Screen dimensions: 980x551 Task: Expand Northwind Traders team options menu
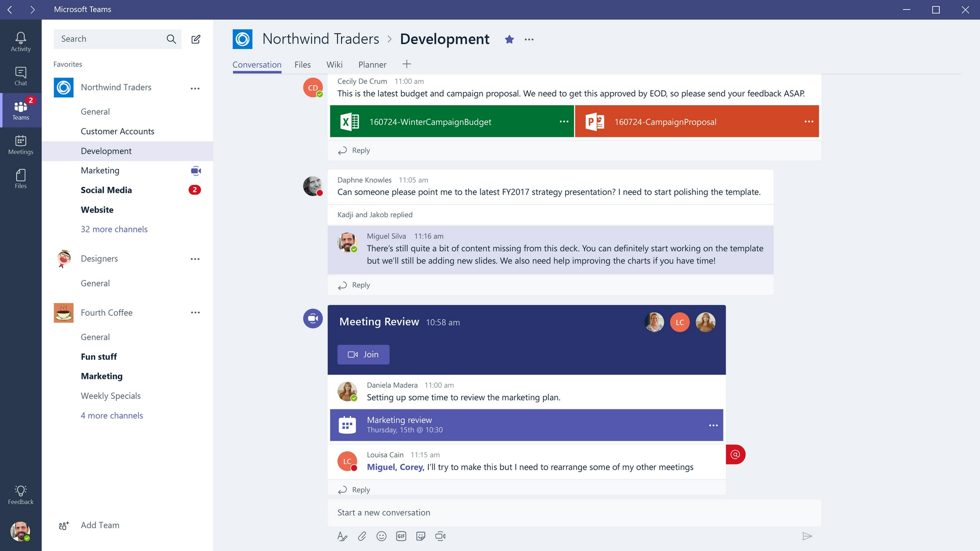195,88
